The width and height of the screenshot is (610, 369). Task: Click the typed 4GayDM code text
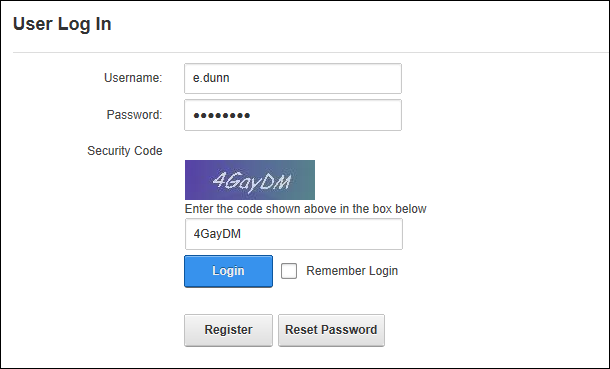[217, 234]
